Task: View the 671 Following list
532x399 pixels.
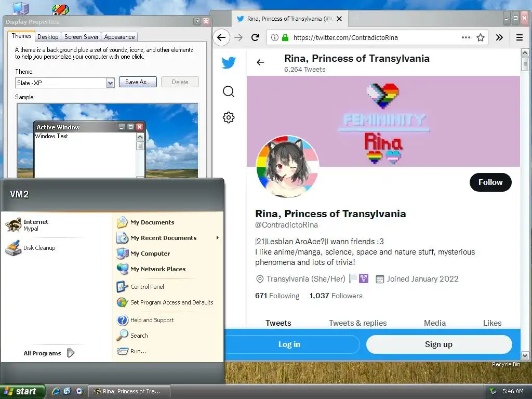Action: 277,296
